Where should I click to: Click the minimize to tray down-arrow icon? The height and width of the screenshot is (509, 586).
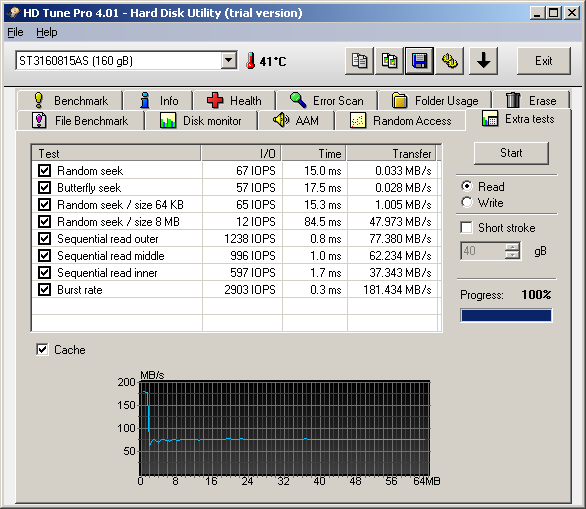coord(483,61)
